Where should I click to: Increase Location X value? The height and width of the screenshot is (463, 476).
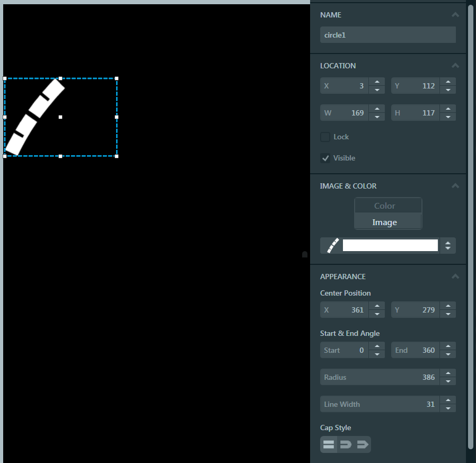coord(377,82)
